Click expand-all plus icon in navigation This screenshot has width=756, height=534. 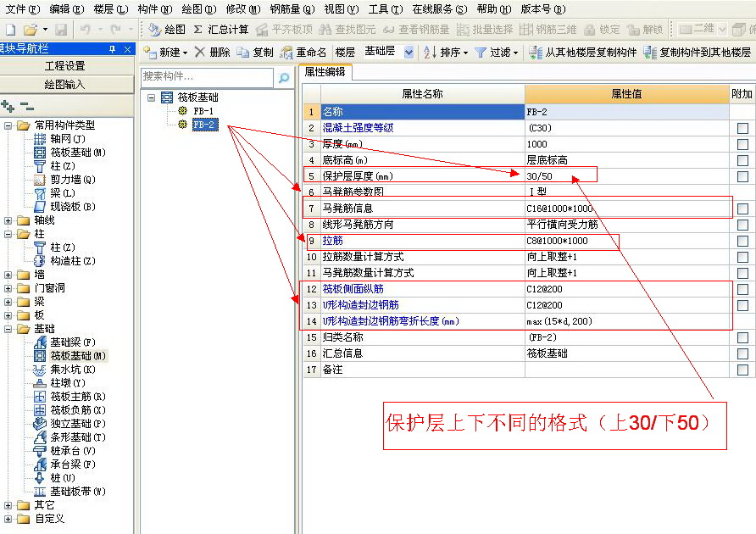coord(8,106)
